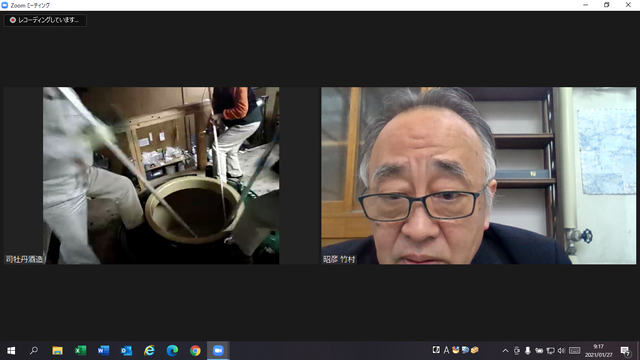
Task: Open the touch keyboard icon
Action: coord(575,351)
